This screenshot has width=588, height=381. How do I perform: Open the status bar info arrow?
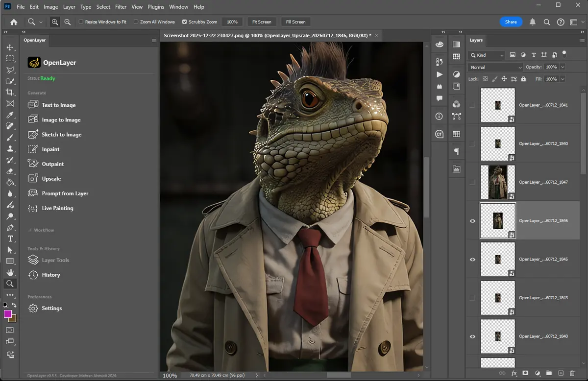(257, 376)
